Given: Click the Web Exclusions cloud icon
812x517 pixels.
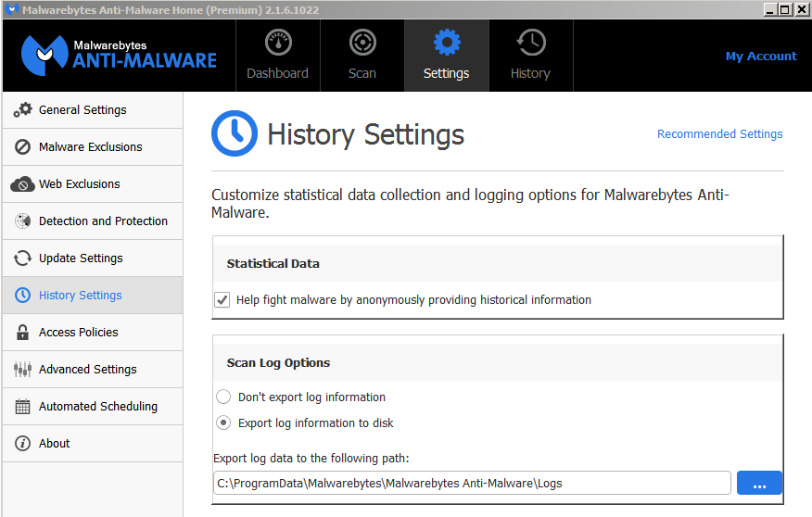Looking at the screenshot, I should tap(22, 183).
